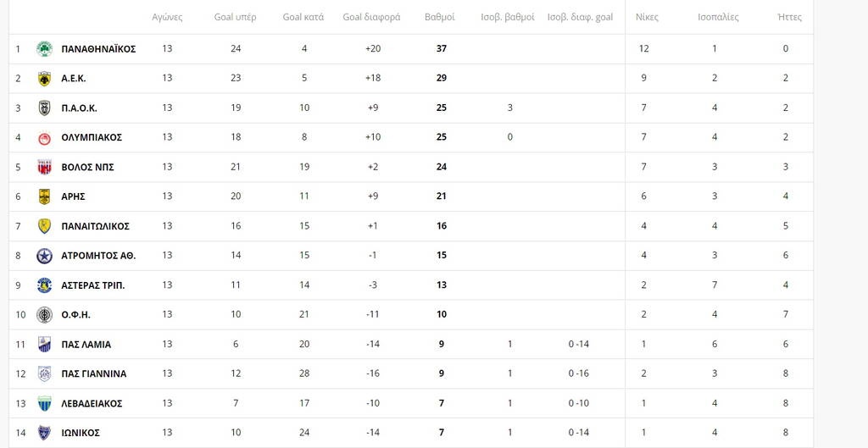Screen dimensions: 868x448
Task: Sort table by Βαθμοί column header
Action: coord(439,17)
